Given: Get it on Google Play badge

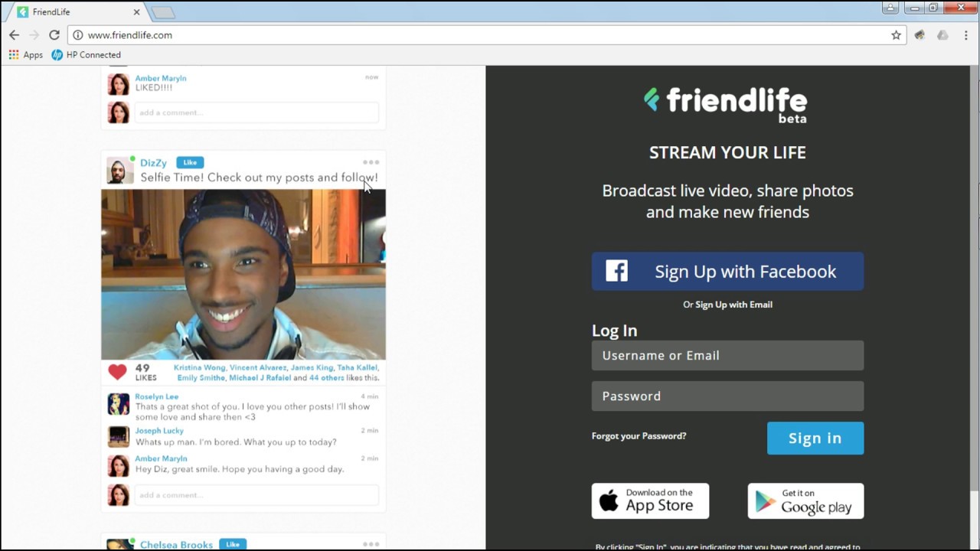Looking at the screenshot, I should point(805,501).
